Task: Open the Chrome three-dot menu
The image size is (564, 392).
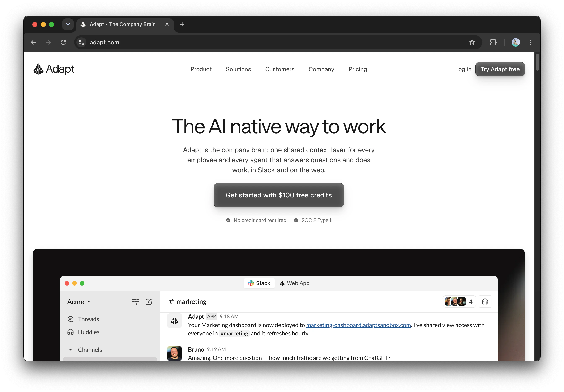Action: (531, 43)
